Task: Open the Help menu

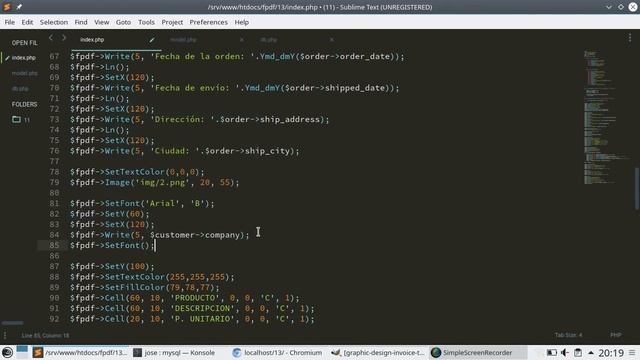Action: (242, 22)
